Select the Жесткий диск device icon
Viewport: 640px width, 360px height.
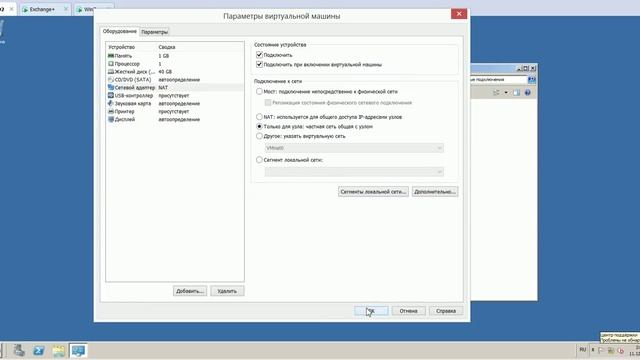click(x=111, y=71)
